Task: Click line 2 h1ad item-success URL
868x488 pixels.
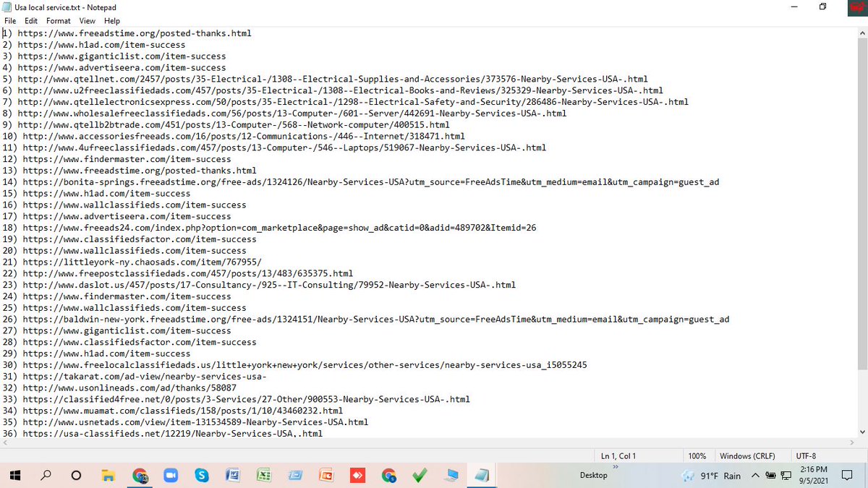Action: [101, 45]
